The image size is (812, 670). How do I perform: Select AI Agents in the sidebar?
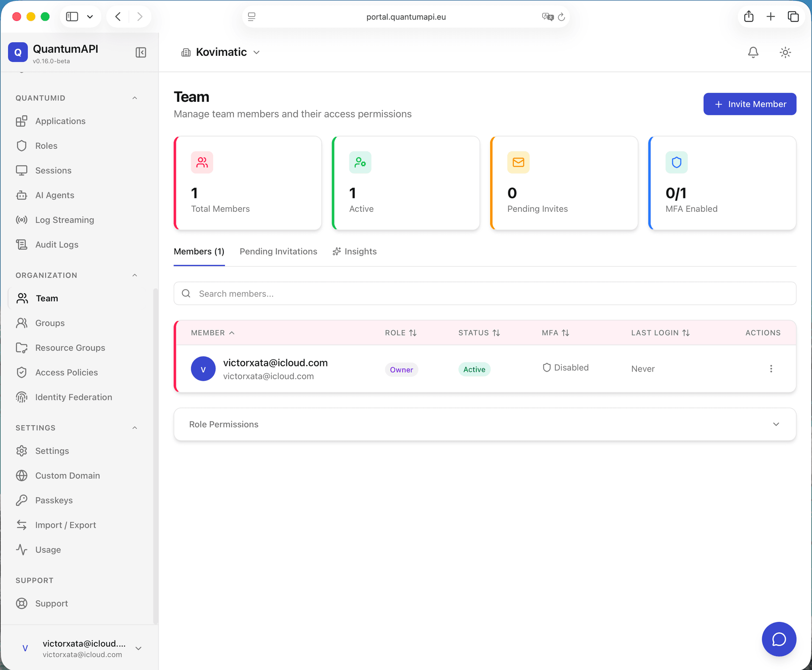54,195
